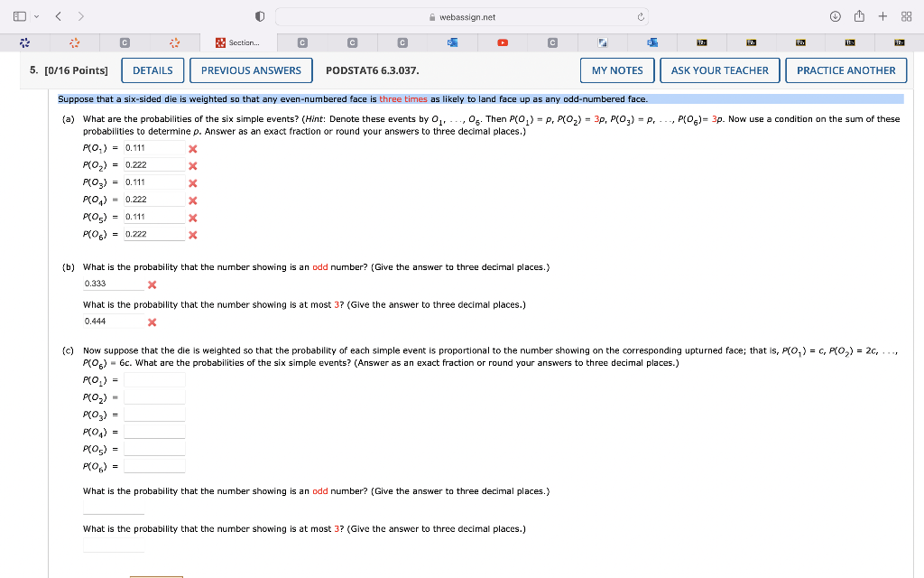924x578 pixels.
Task: Click the red X beside 0.444
Action: coord(152,322)
